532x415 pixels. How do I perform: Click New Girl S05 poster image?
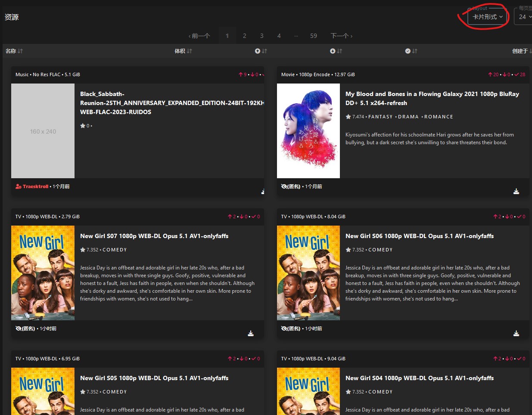(43, 391)
